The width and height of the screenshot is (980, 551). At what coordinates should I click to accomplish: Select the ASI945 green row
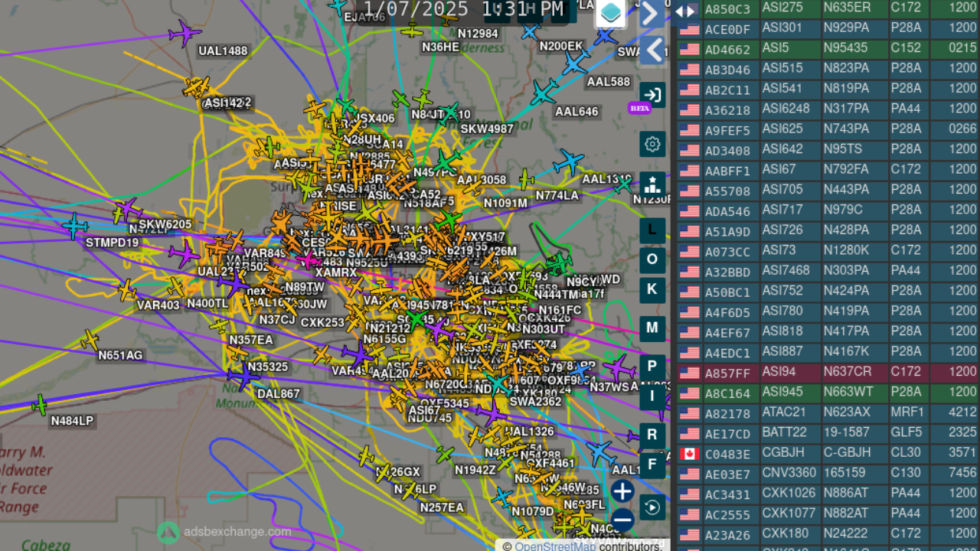point(828,393)
